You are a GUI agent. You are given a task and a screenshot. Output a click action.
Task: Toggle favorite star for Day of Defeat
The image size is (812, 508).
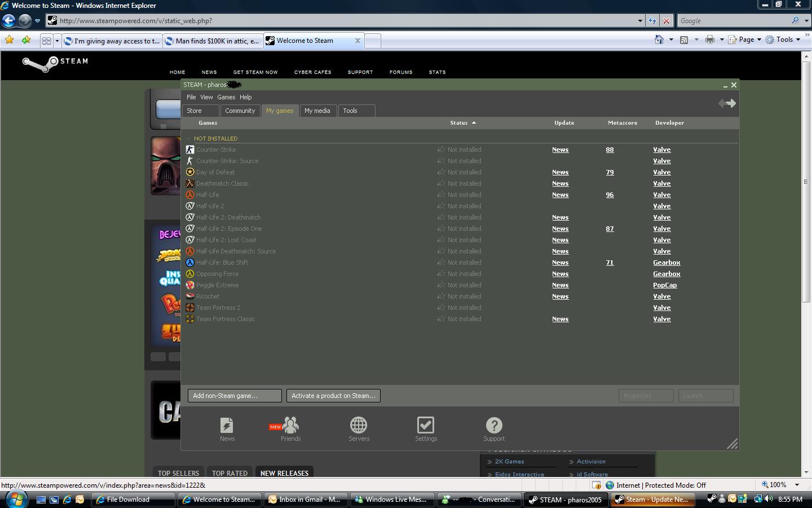(x=441, y=172)
